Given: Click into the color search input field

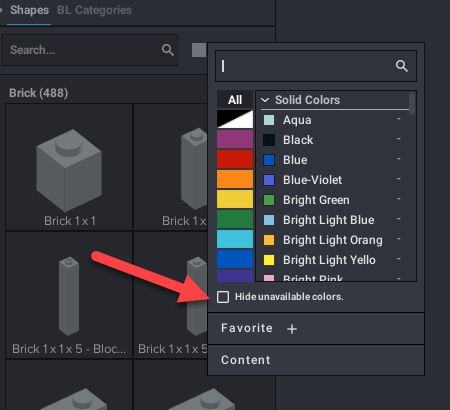Looking at the screenshot, I should (x=307, y=66).
